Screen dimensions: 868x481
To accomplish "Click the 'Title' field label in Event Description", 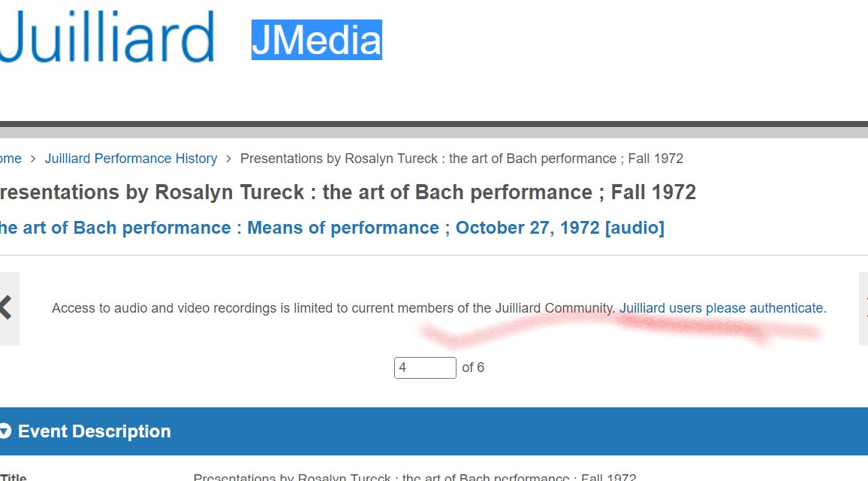I will tap(14, 477).
